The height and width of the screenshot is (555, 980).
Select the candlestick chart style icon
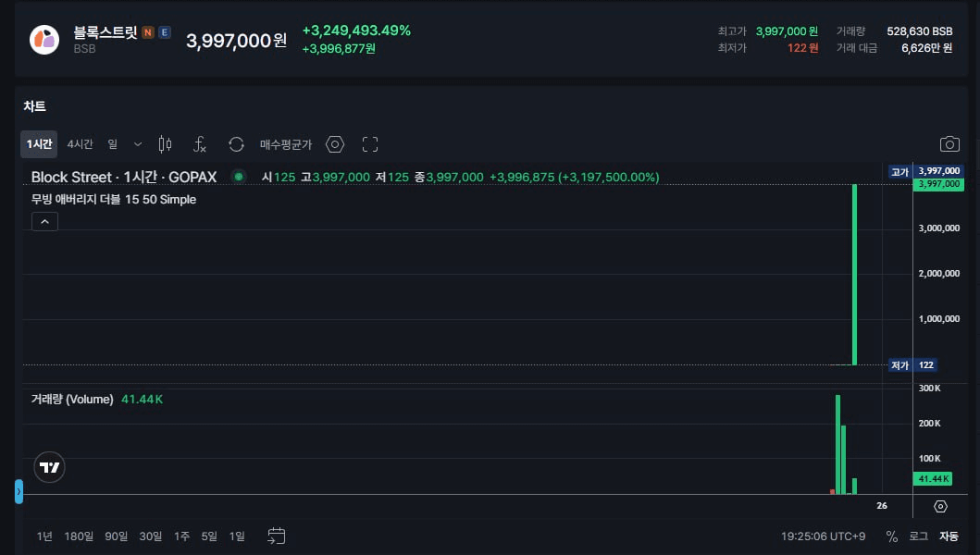pos(165,144)
